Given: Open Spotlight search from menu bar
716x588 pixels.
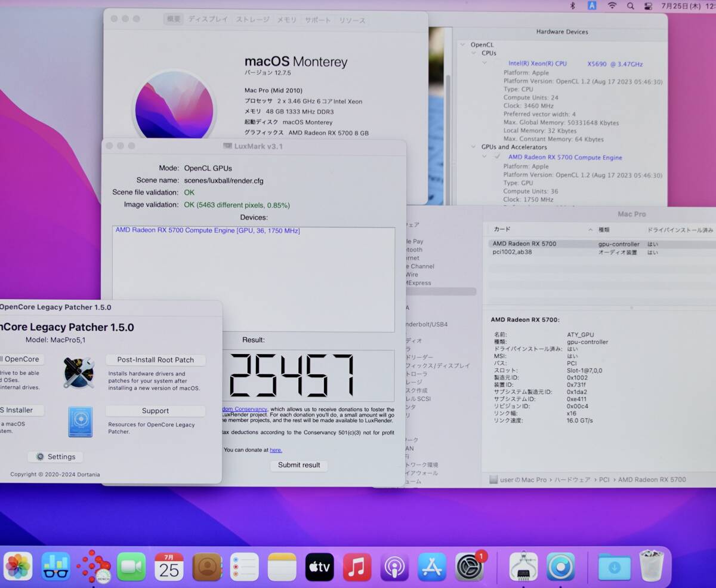Looking at the screenshot, I should 631,5.
